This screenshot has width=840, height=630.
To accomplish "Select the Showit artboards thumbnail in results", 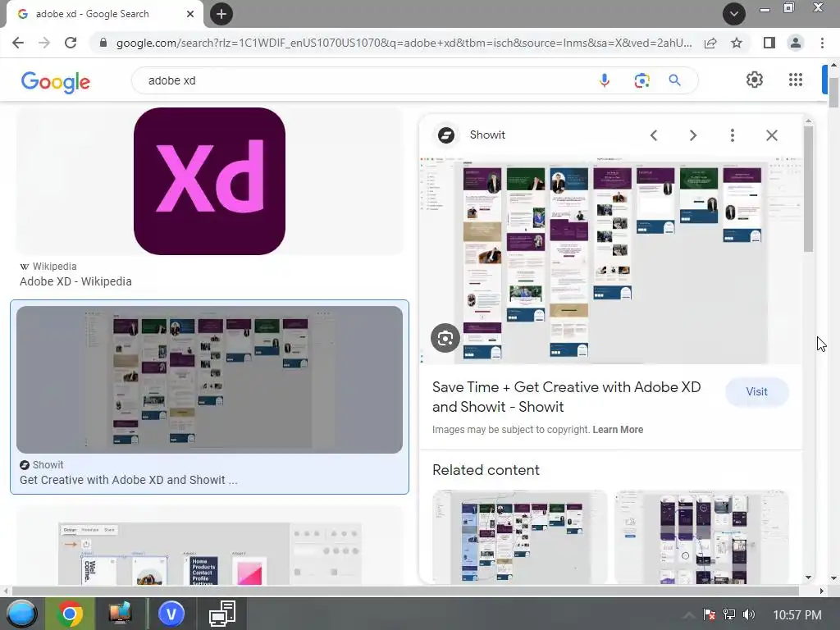I will pos(209,380).
